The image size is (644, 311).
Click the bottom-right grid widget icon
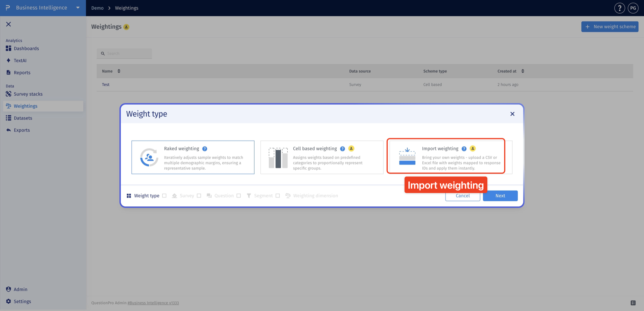pyautogui.click(x=633, y=303)
